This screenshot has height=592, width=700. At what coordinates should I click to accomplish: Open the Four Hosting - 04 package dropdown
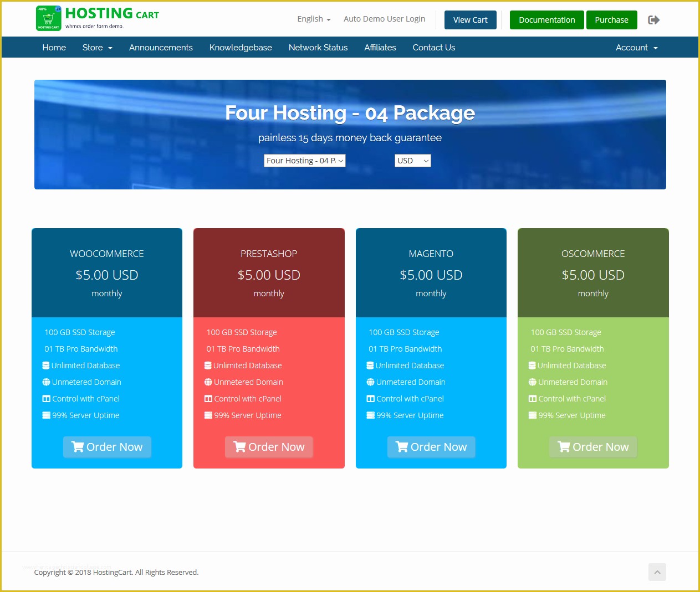[x=305, y=161]
